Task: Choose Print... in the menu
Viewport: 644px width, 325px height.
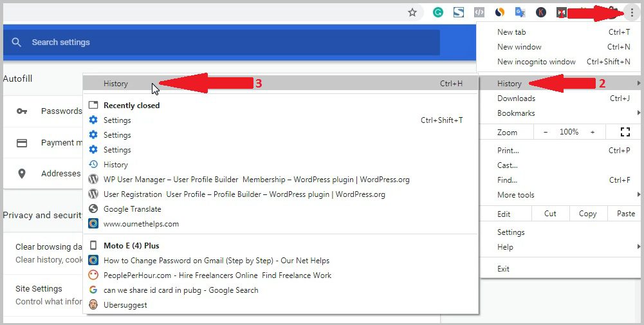Action: coord(560,151)
